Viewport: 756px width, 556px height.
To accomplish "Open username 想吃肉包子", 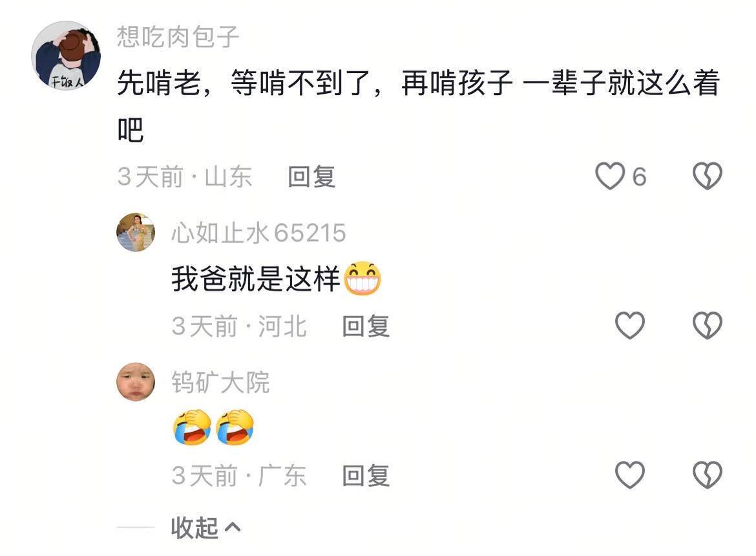I will pyautogui.click(x=178, y=37).
